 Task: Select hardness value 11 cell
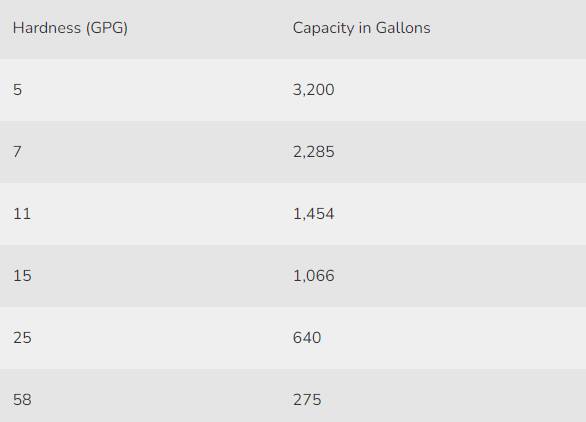click(x=22, y=214)
